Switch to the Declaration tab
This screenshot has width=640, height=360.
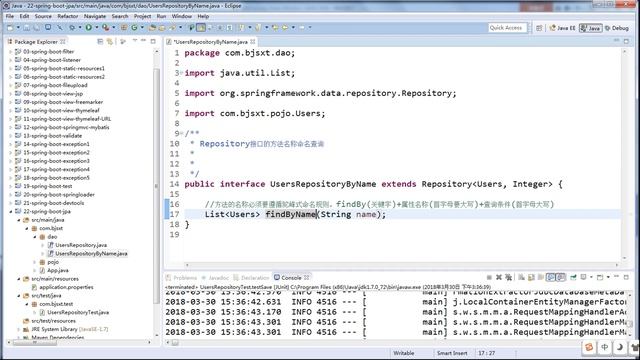coord(251,278)
